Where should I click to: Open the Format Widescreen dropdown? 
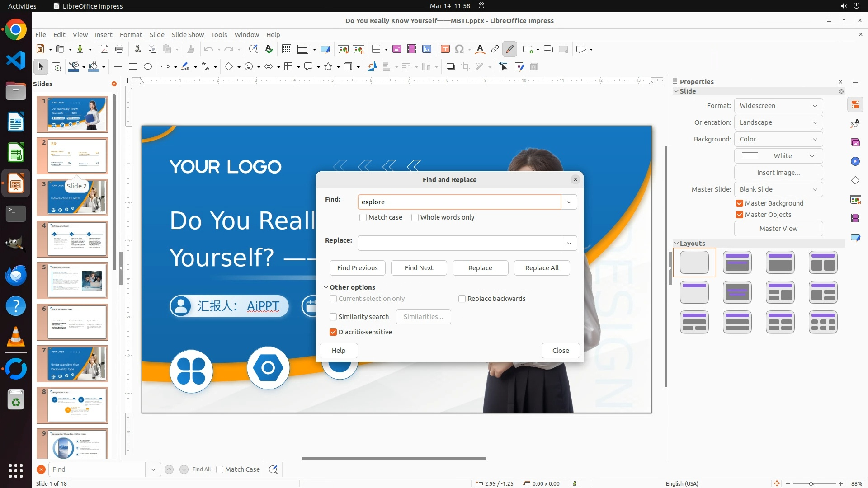(x=778, y=106)
